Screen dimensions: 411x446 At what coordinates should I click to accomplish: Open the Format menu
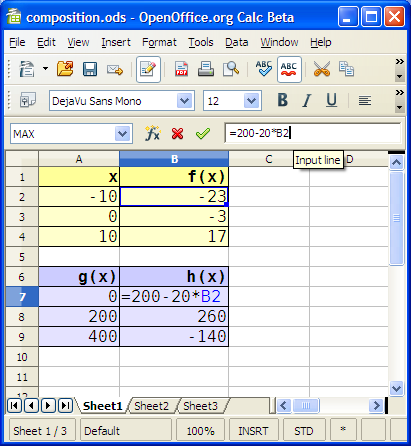pyautogui.click(x=159, y=42)
